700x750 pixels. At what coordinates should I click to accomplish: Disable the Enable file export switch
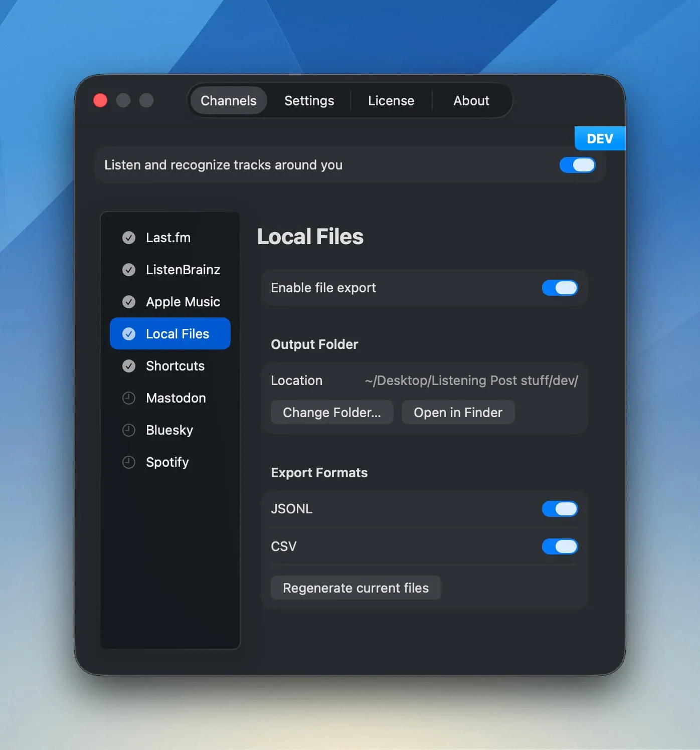click(x=560, y=288)
